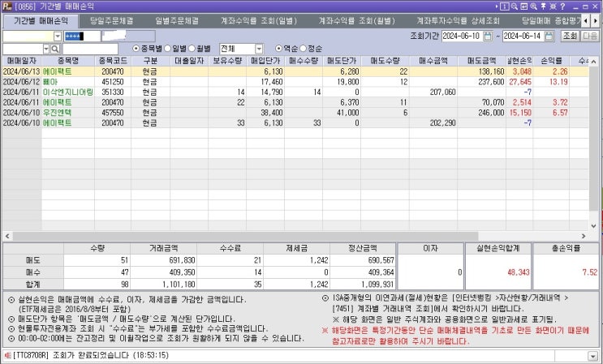Click the 매입단가 column header
This screenshot has height=364, width=603.
pos(265,61)
